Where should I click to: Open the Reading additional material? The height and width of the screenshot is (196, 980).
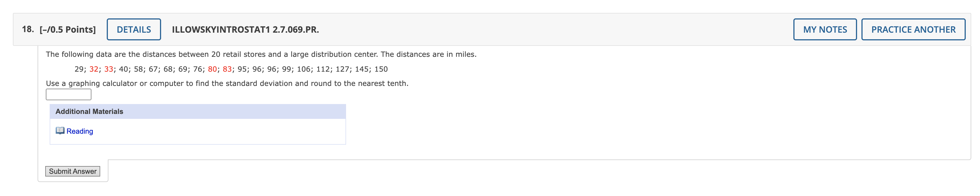click(80, 131)
